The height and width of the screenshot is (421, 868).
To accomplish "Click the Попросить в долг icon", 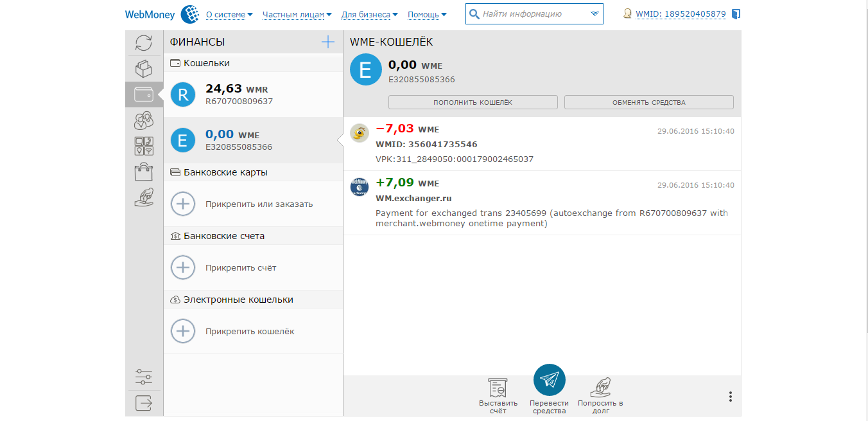I will coord(600,388).
